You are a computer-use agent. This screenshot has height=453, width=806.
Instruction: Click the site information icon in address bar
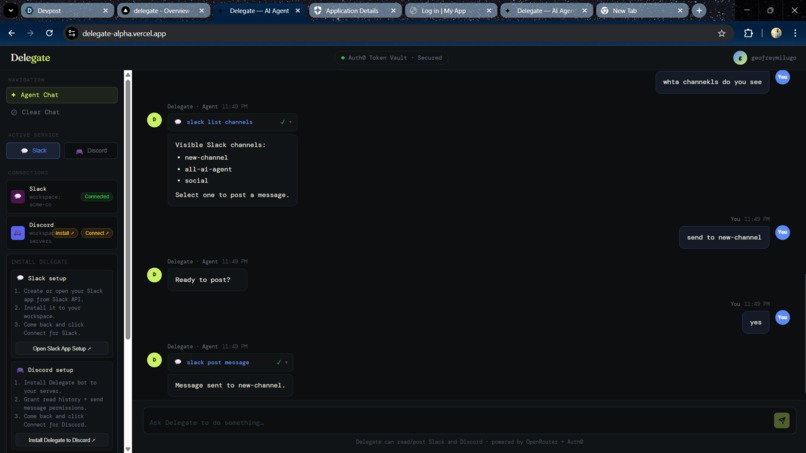pyautogui.click(x=72, y=33)
